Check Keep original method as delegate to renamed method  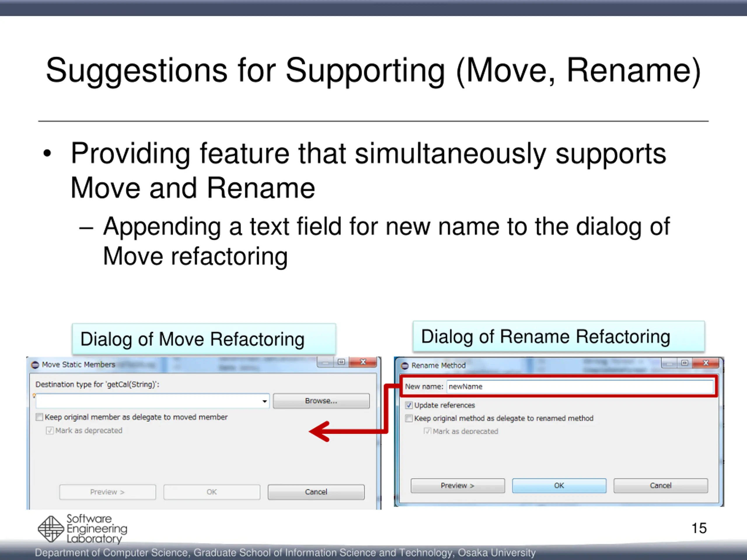pyautogui.click(x=409, y=418)
